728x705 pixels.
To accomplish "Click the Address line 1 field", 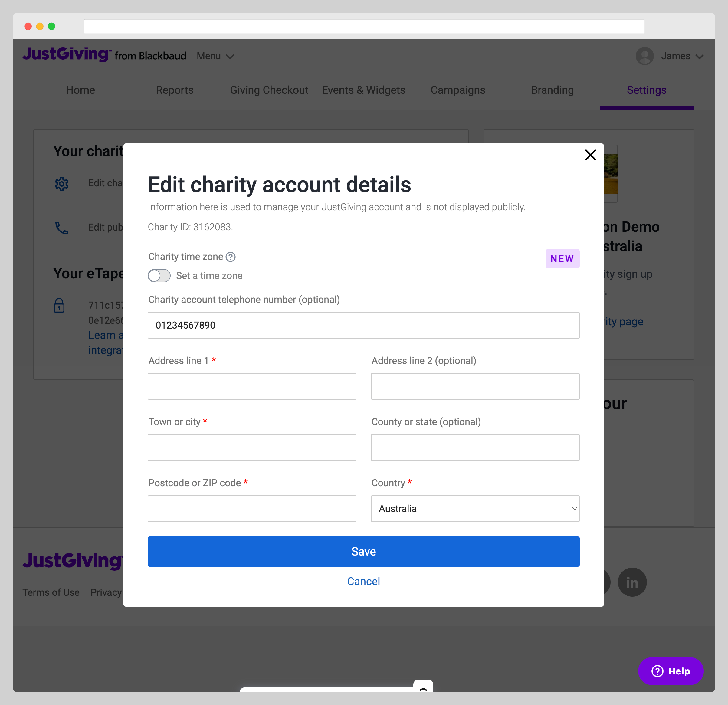I will pyautogui.click(x=252, y=386).
